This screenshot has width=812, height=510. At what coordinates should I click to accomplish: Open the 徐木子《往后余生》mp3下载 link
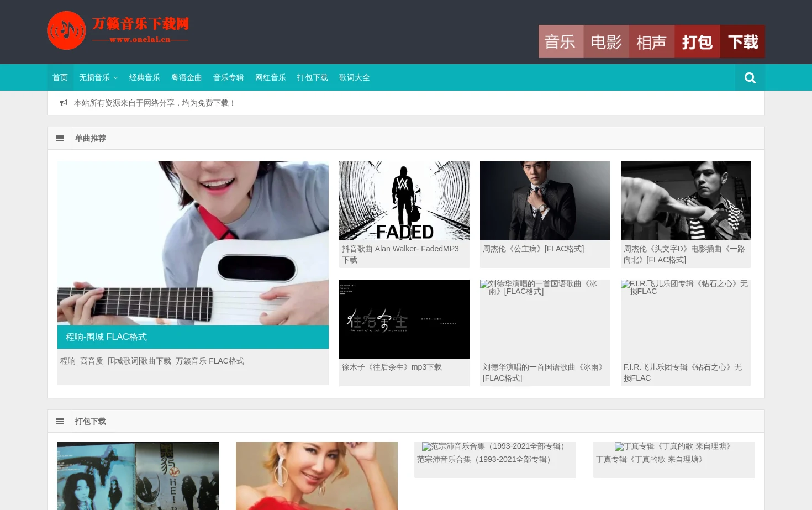pos(392,367)
